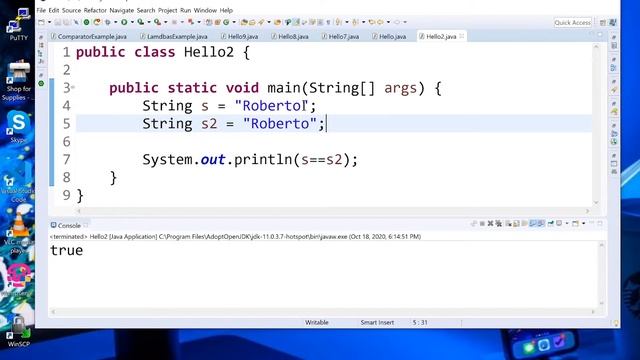
Task: Open dropdown arrow beside Coverage icon
Action: click(149, 22)
